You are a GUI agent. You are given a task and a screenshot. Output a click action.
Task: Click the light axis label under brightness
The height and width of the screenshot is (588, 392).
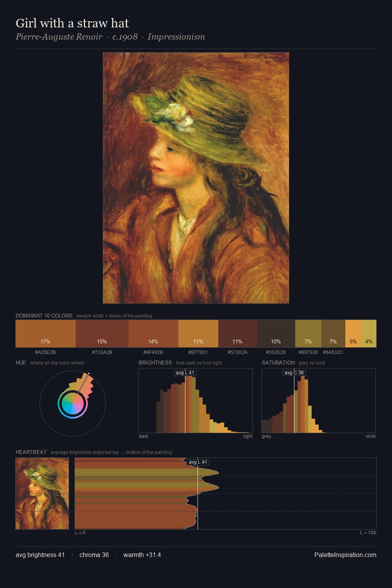point(248,436)
